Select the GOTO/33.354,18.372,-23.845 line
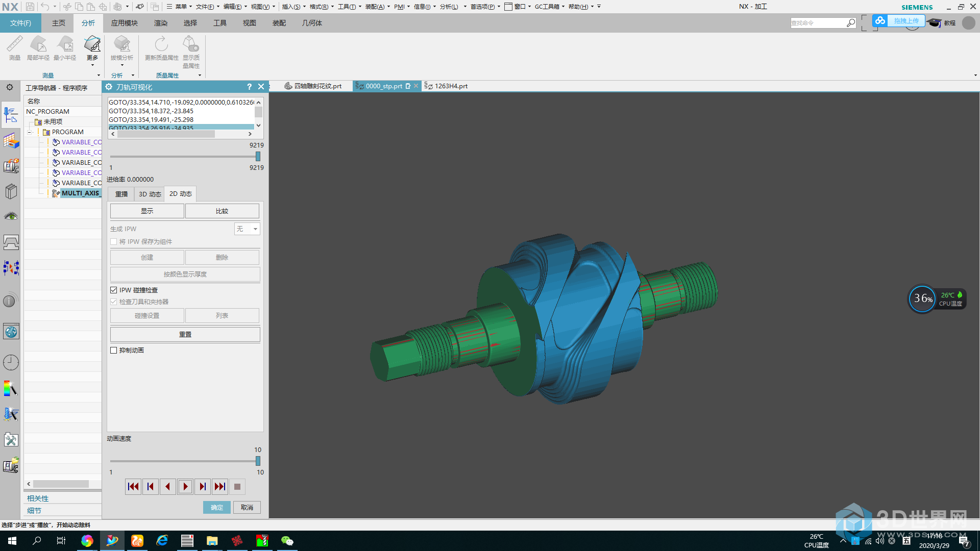 (x=151, y=111)
